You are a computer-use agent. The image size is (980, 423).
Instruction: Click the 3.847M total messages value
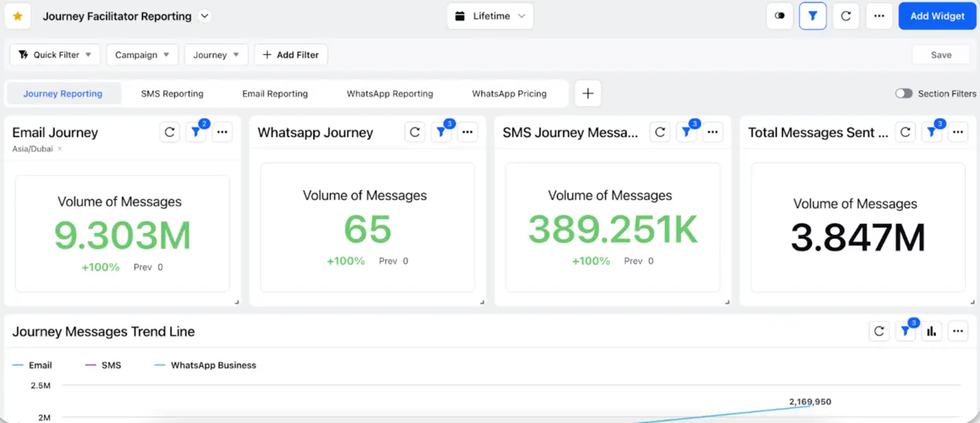[x=858, y=238]
